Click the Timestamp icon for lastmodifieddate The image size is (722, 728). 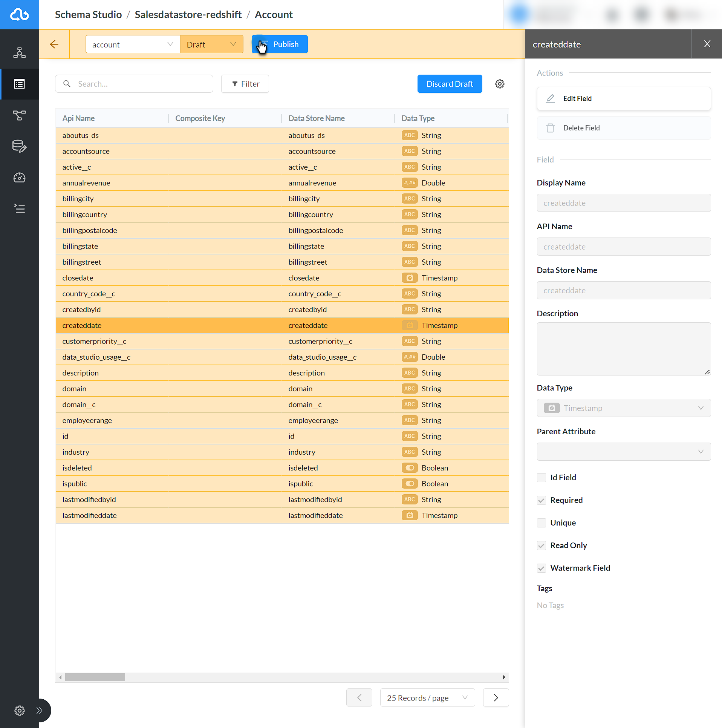(x=409, y=515)
